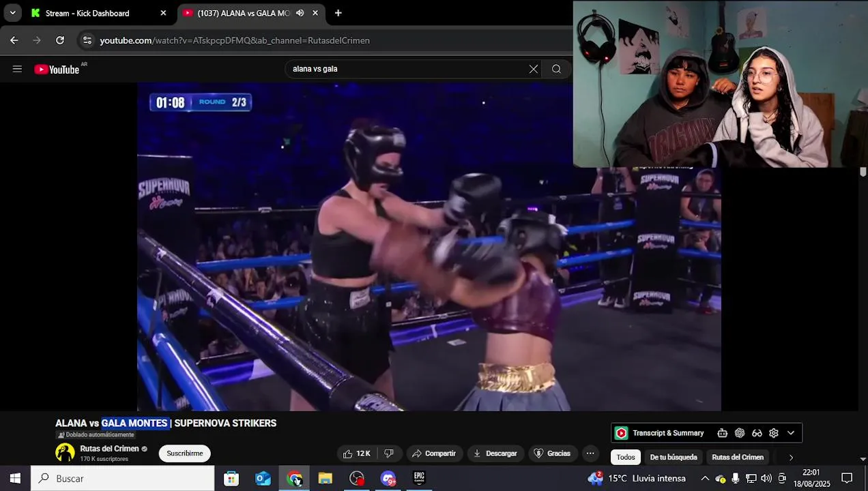
Task: Open File Explorer from taskbar
Action: click(325, 479)
